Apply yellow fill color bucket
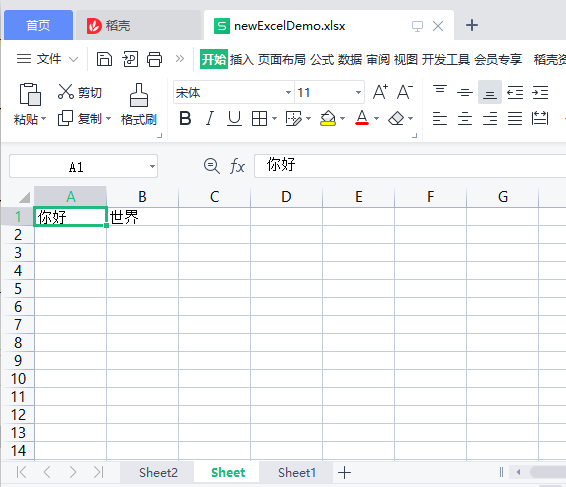This screenshot has height=487, width=566. (x=328, y=118)
